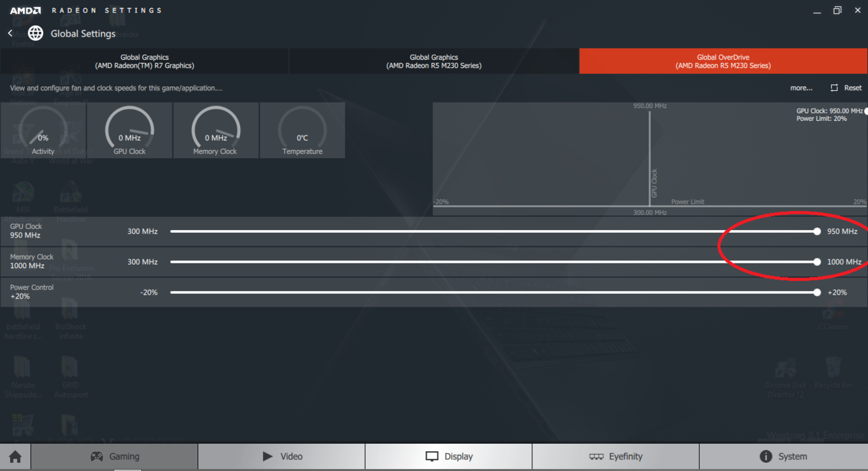Click the Display monitor icon
Screen dimensions: 868x471
(x=432, y=457)
